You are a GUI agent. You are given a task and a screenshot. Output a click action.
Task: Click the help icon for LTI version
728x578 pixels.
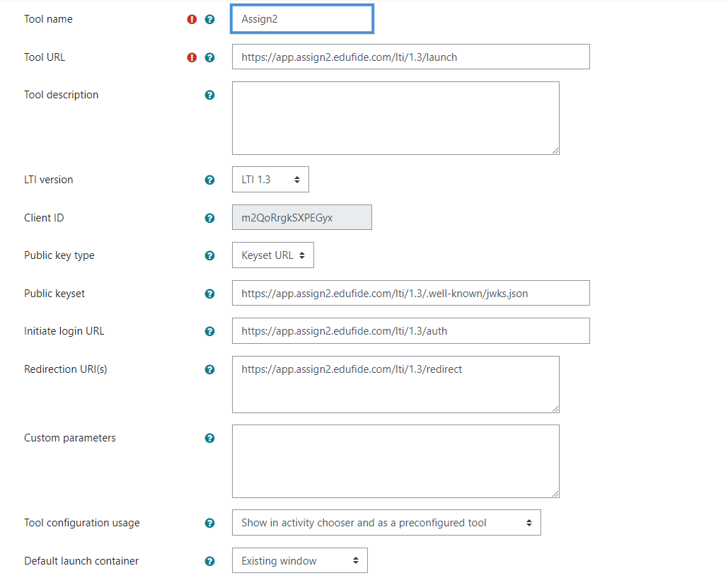pyautogui.click(x=209, y=180)
